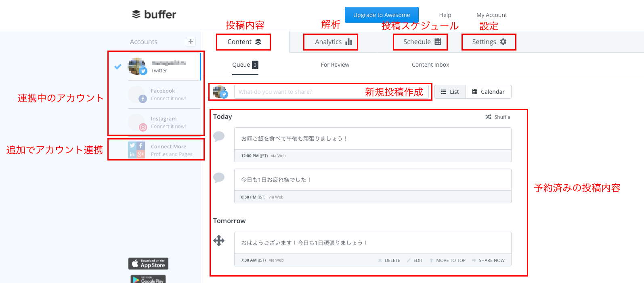Open the Analytics tab
Image resolution: width=644 pixels, height=283 pixels.
click(334, 42)
